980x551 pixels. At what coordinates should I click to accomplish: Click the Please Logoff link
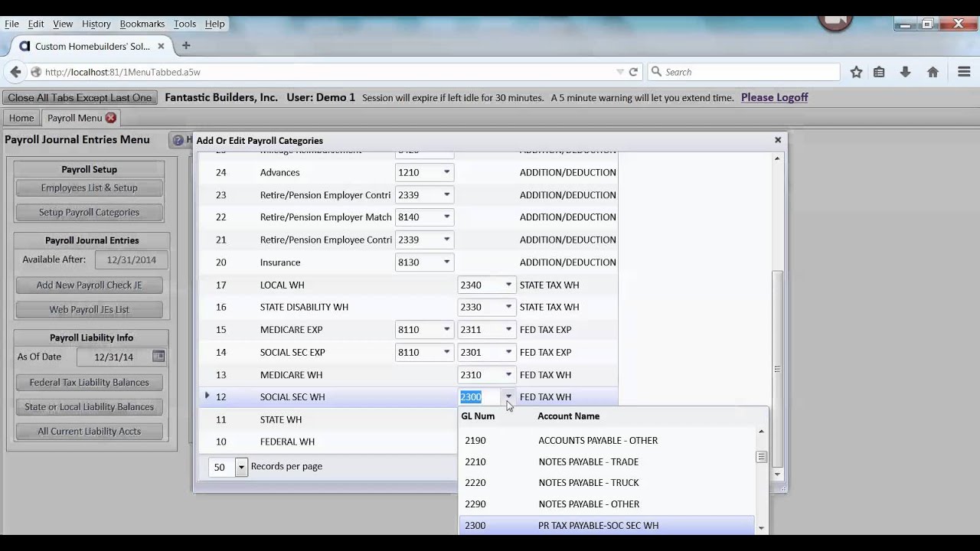(774, 97)
